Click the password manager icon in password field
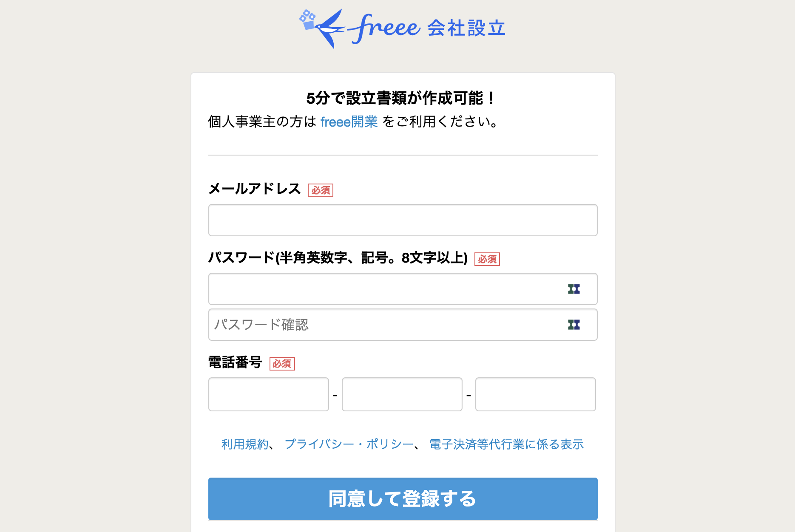This screenshot has width=795, height=532. point(574,289)
